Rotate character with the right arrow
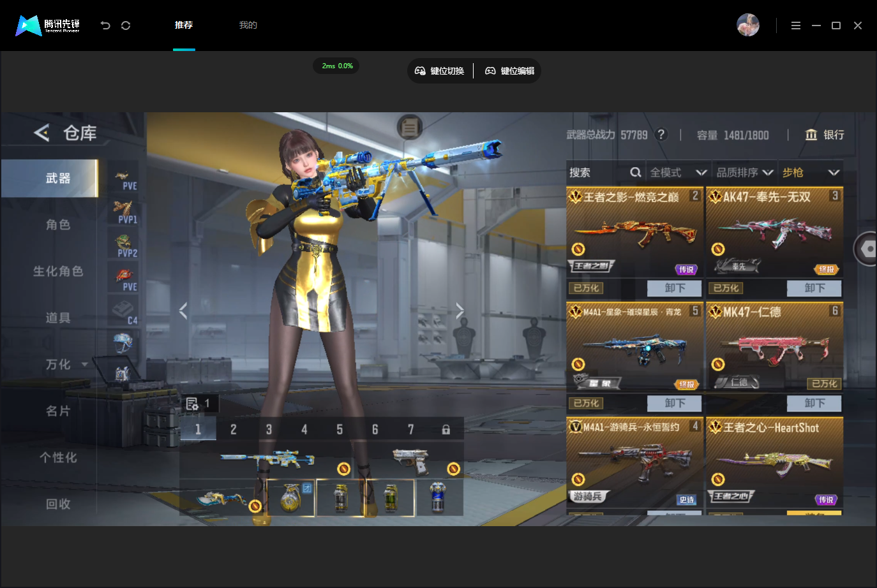This screenshot has height=588, width=877. click(x=460, y=311)
